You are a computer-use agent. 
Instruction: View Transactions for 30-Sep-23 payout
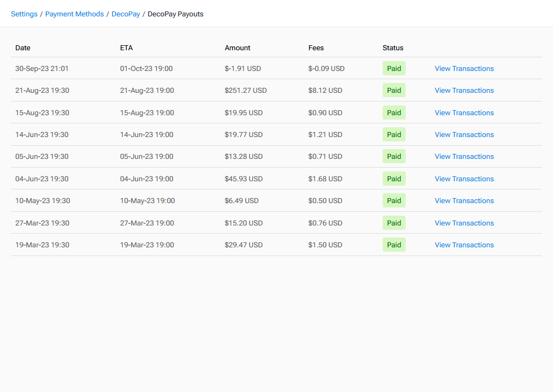(464, 68)
